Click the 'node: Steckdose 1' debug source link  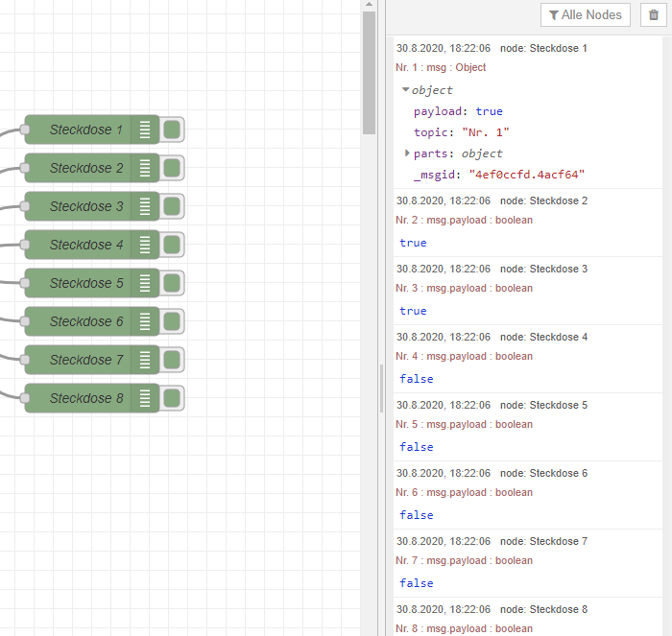(543, 48)
